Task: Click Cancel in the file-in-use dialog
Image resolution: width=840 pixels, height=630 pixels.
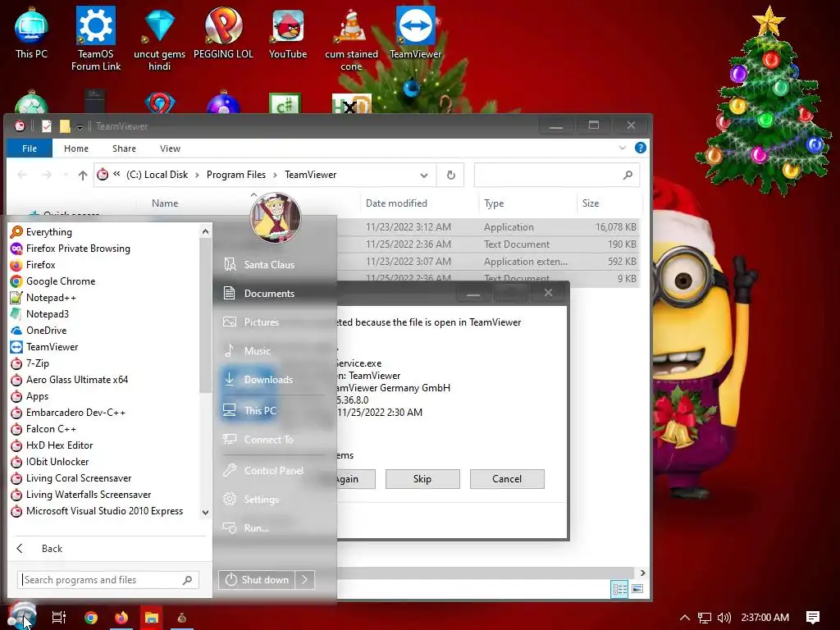Action: (x=507, y=479)
